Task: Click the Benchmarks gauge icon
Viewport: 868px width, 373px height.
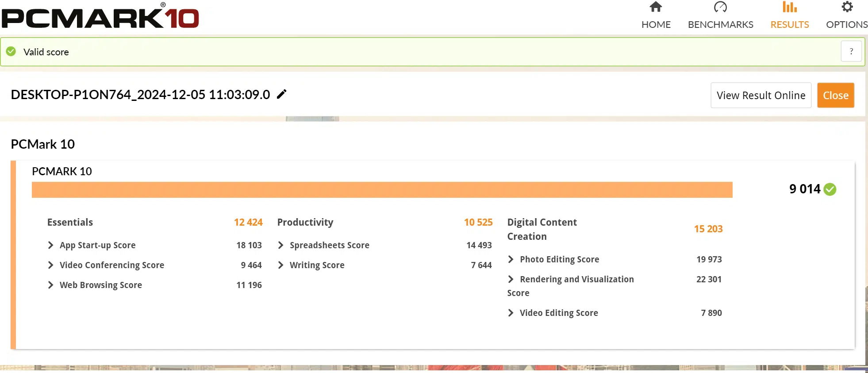Action: pyautogui.click(x=720, y=7)
